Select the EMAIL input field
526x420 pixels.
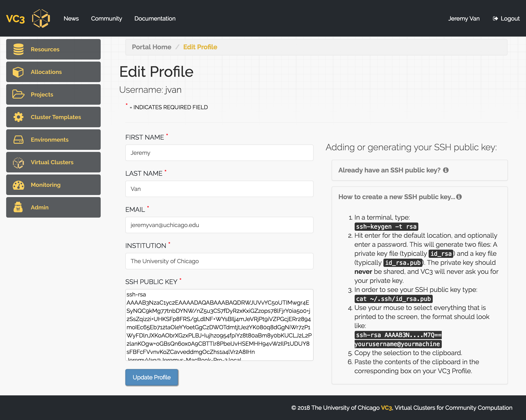tap(219, 225)
